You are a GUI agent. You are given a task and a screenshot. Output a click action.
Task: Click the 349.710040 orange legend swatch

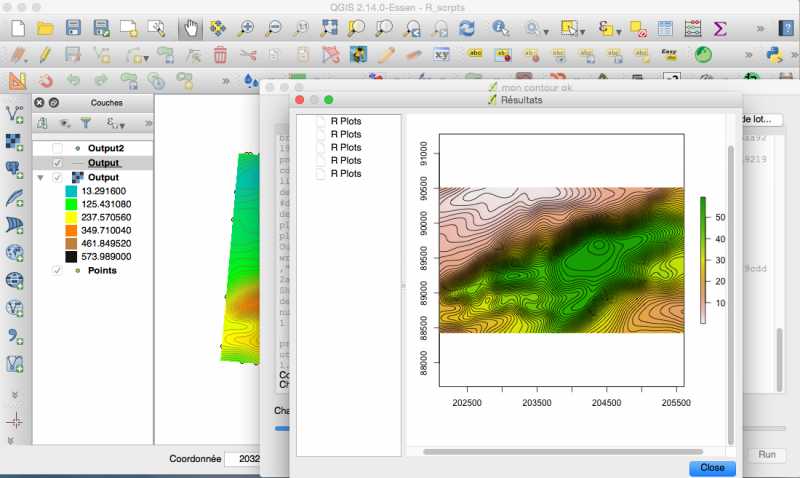click(x=71, y=230)
